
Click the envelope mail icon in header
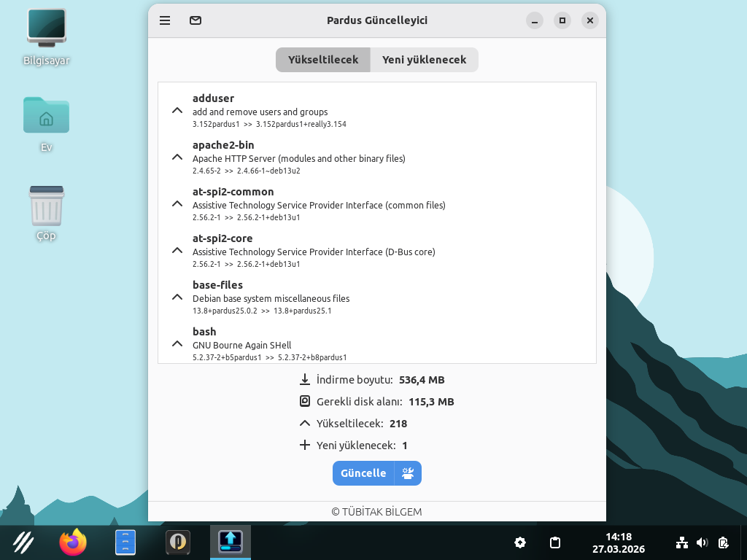196,20
